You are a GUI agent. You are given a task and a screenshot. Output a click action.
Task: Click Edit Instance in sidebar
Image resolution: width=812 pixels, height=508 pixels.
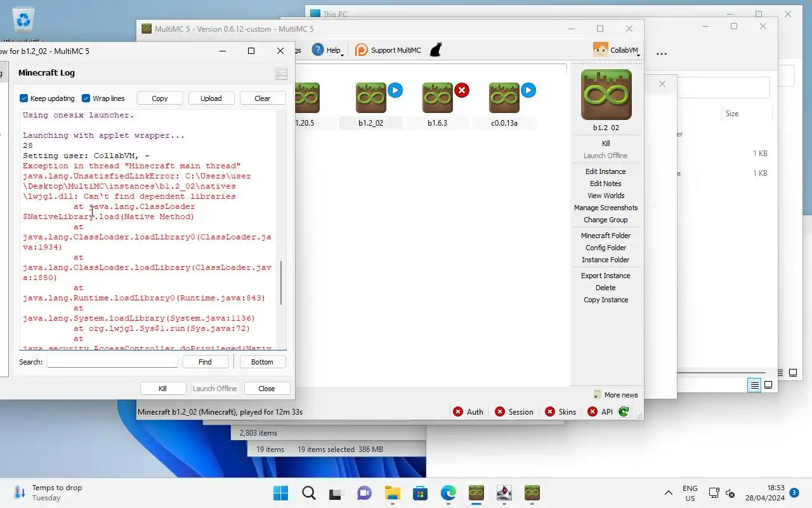click(x=606, y=171)
